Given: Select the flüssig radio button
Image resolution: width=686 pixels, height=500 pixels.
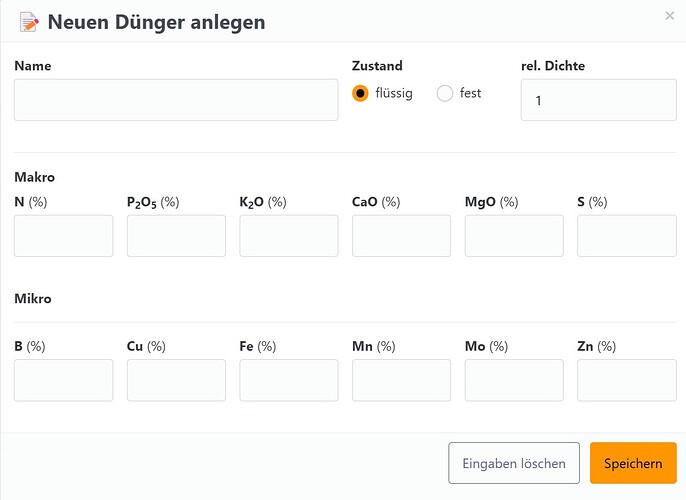Looking at the screenshot, I should coord(360,93).
